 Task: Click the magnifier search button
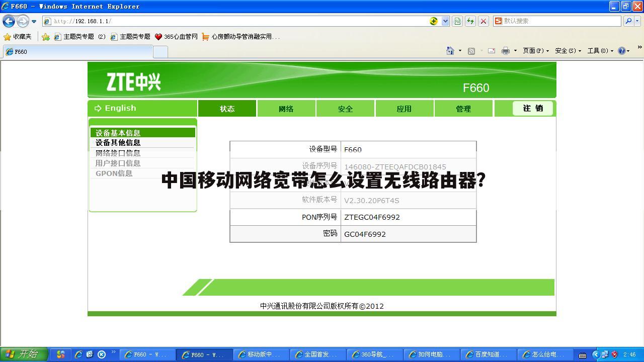628,21
